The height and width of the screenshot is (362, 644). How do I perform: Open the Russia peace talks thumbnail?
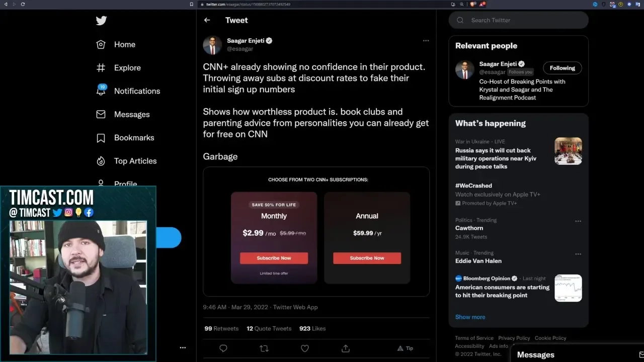[568, 151]
